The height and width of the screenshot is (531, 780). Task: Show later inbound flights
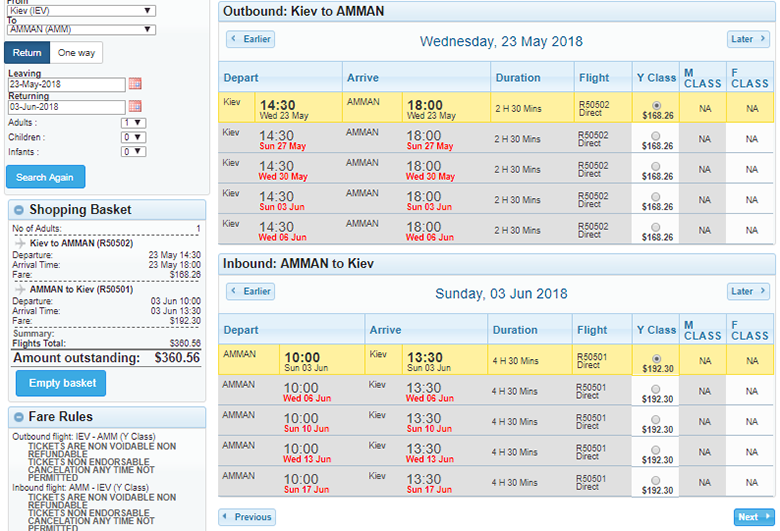[x=748, y=292]
